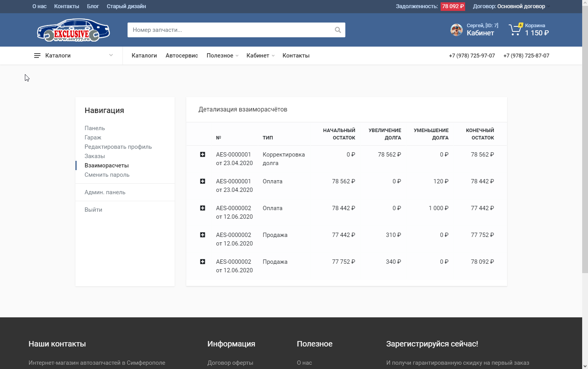The height and width of the screenshot is (369, 588).
Task: Open О нас in the top bar
Action: point(39,6)
